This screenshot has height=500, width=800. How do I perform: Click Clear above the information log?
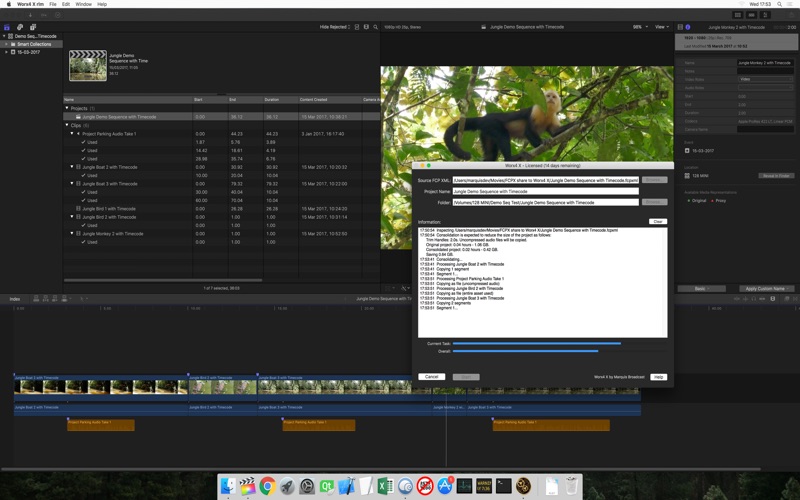tap(657, 221)
